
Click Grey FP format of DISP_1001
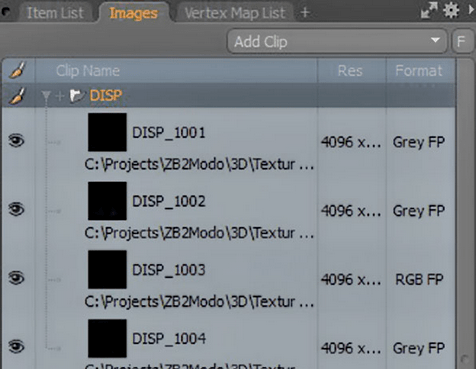coord(419,142)
